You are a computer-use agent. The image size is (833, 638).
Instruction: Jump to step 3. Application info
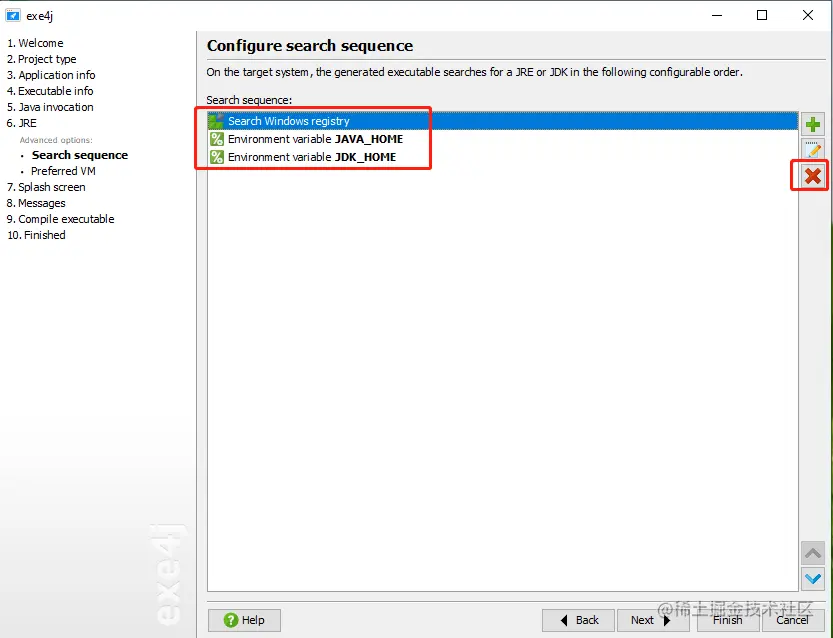pos(51,75)
